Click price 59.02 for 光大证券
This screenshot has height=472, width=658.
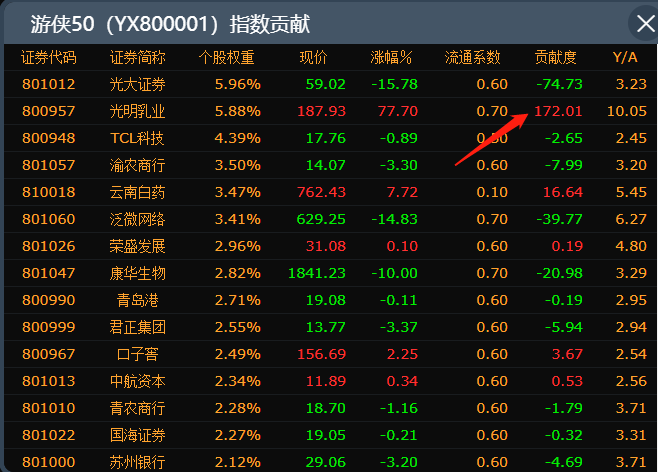point(326,84)
